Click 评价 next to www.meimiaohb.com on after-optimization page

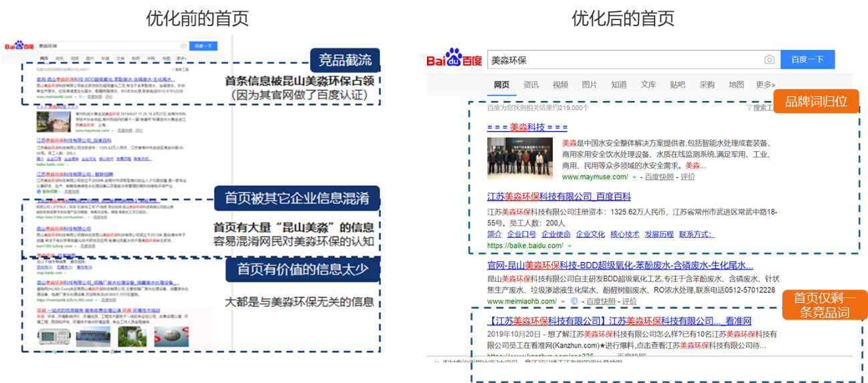630,301
